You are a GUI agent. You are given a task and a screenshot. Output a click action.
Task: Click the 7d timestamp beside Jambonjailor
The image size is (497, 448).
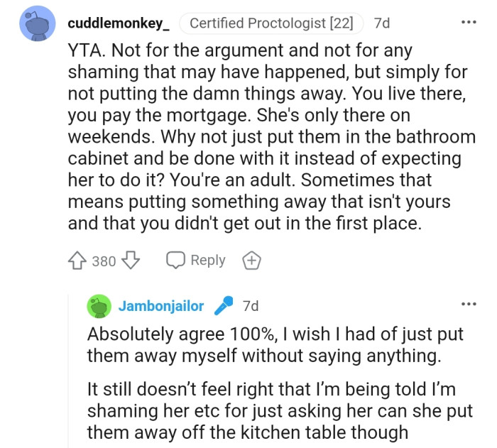(250, 306)
